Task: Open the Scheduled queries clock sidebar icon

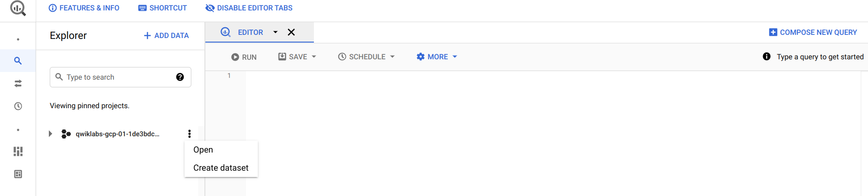Action: point(18,106)
